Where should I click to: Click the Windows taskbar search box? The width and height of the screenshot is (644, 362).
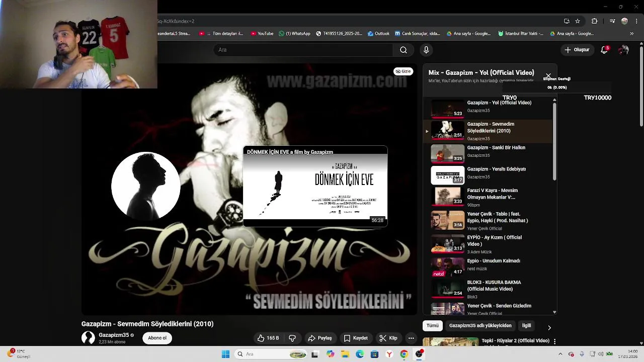(x=270, y=354)
